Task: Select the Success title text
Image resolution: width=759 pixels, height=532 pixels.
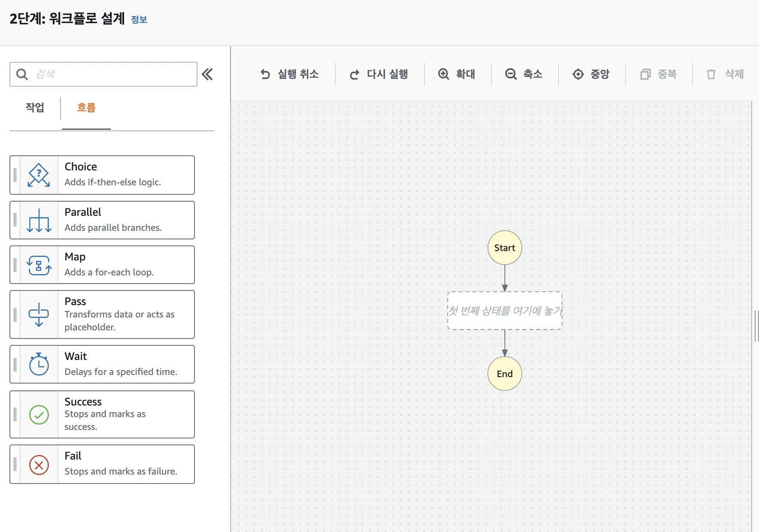Action: point(83,402)
